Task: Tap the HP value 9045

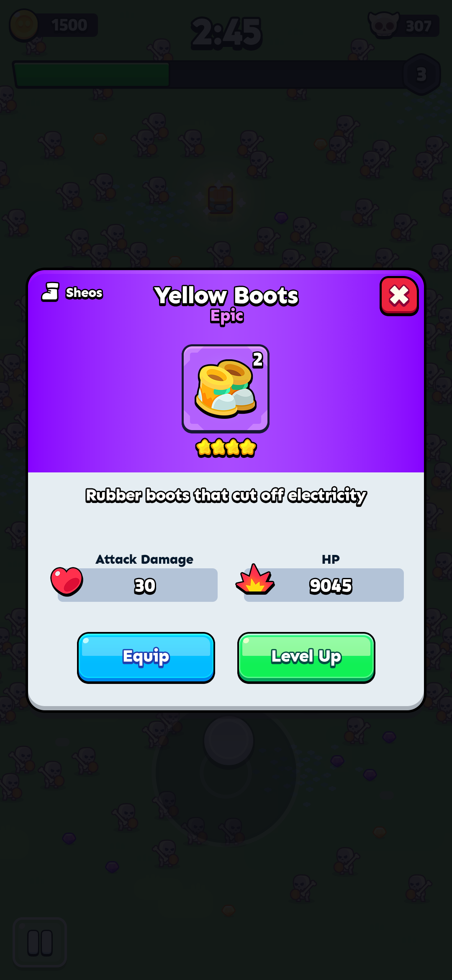Action: 331,585
